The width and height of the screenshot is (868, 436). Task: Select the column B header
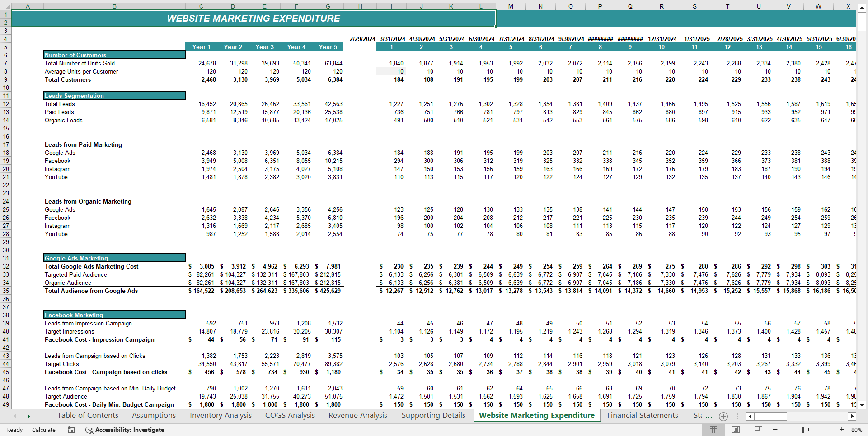coord(114,6)
